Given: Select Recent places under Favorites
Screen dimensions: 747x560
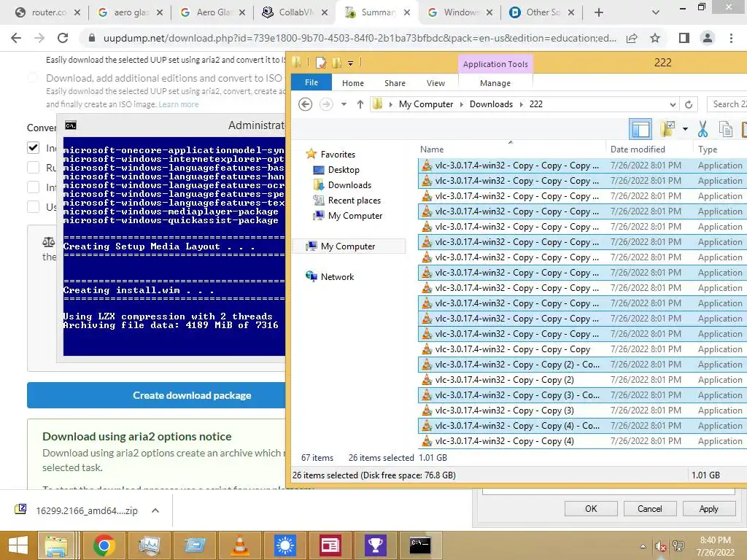Looking at the screenshot, I should tap(354, 200).
